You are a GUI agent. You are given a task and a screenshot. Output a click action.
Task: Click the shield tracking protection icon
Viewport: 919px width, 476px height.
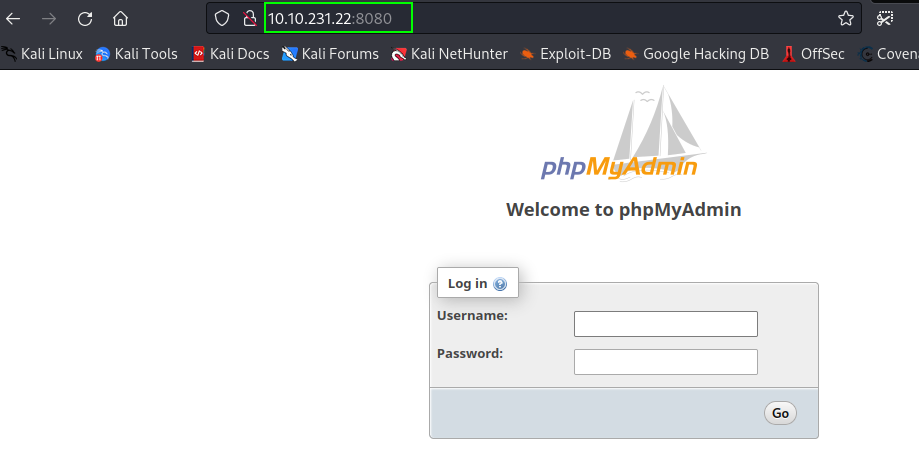[222, 18]
